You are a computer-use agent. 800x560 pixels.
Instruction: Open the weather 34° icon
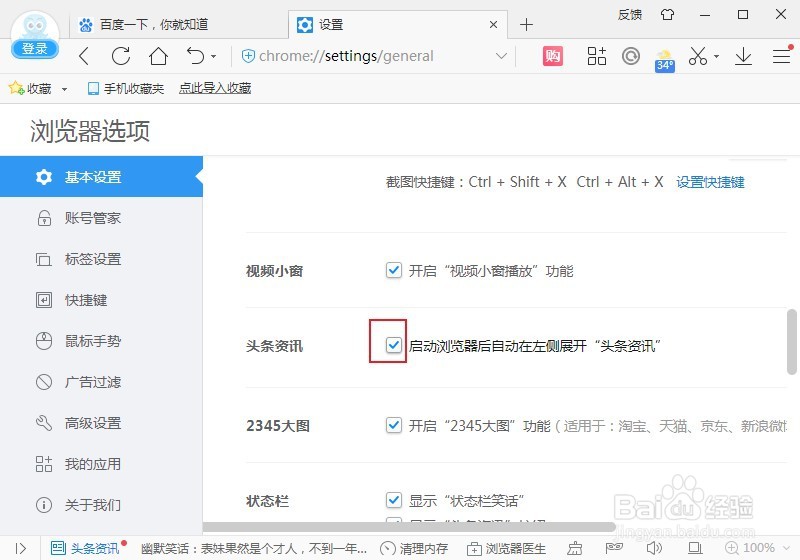[x=665, y=61]
